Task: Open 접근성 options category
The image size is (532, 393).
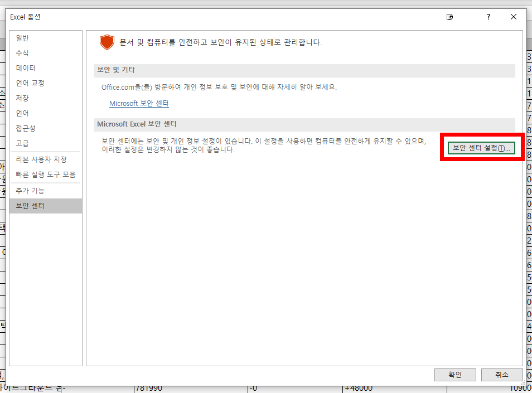Action: pyautogui.click(x=46, y=128)
